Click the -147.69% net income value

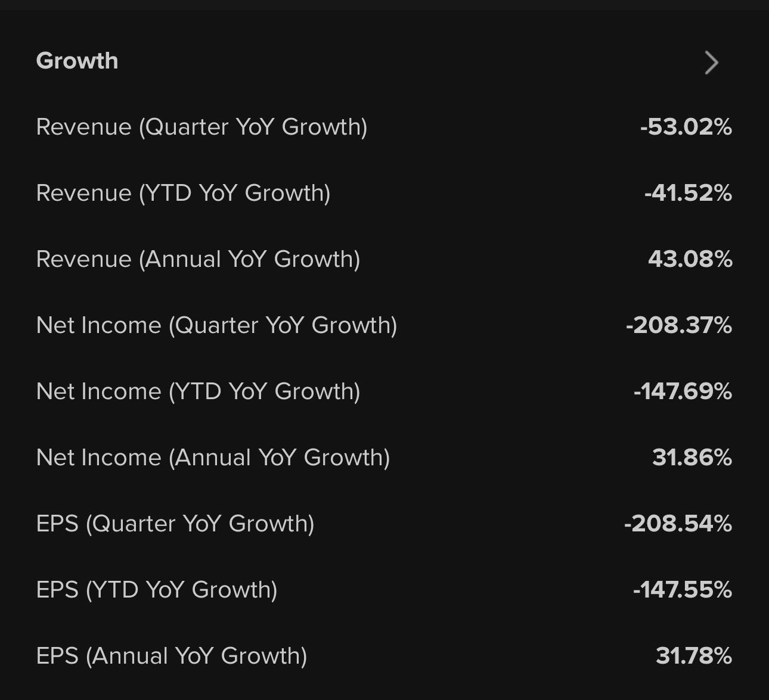[683, 391]
